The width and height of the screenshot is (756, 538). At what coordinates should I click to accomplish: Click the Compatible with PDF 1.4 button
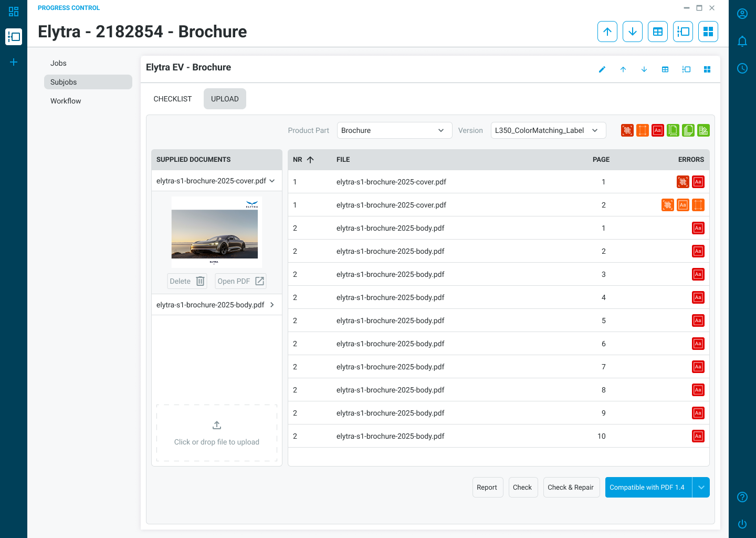648,487
